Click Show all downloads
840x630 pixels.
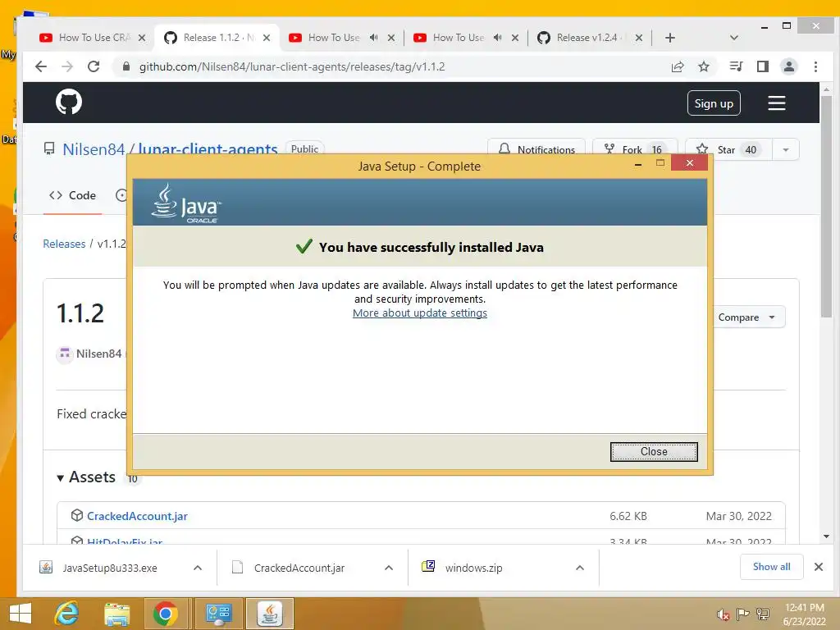click(771, 567)
